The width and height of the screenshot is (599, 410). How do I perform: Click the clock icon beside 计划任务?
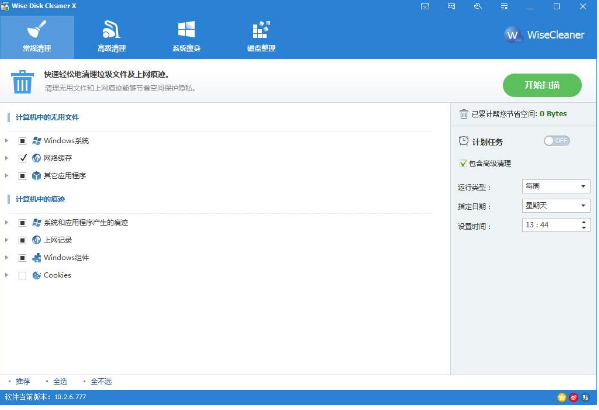pos(463,141)
